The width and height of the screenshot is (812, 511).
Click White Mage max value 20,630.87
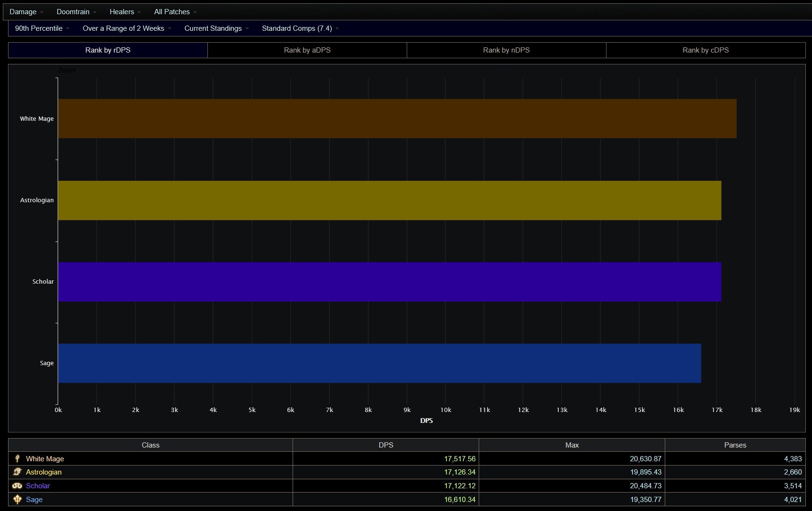646,458
